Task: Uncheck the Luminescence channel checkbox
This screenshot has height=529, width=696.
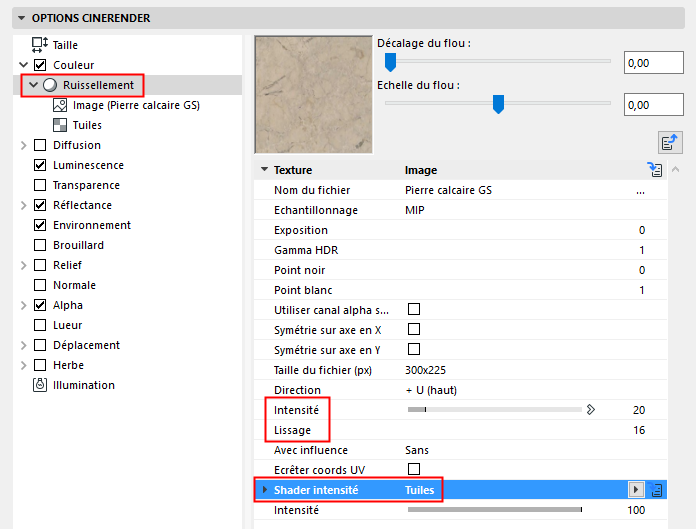Action: 40,165
